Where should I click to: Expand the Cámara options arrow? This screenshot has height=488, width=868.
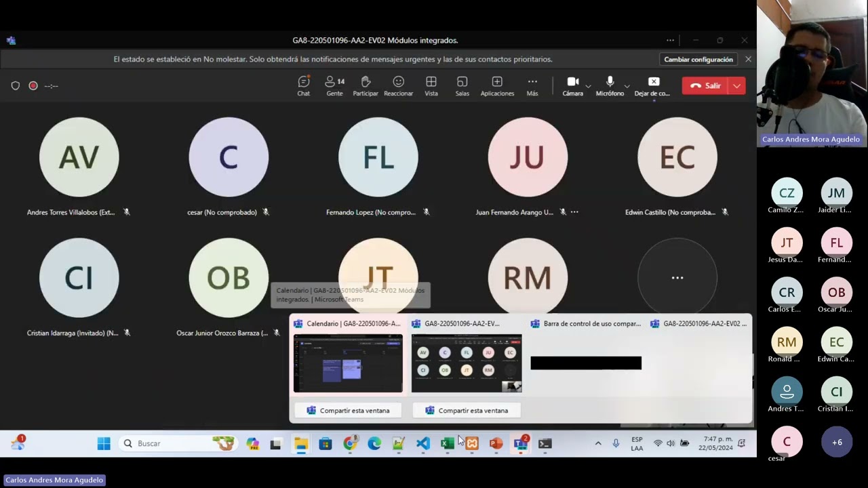tap(588, 86)
